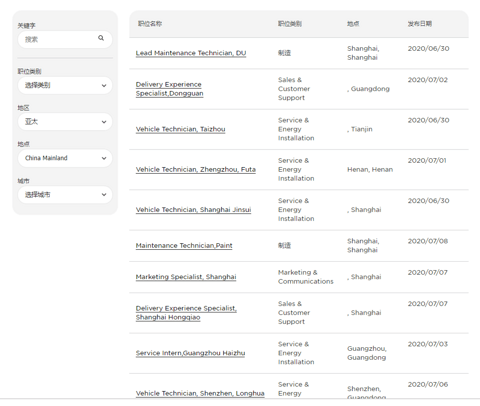Open Maintenance Technician, Paint listing

(184, 246)
